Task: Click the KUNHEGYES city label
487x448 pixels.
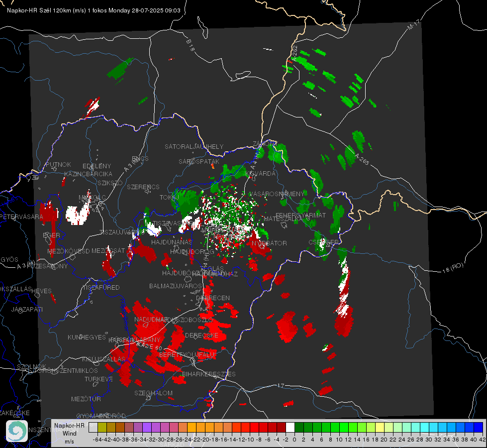Action: [x=87, y=337]
